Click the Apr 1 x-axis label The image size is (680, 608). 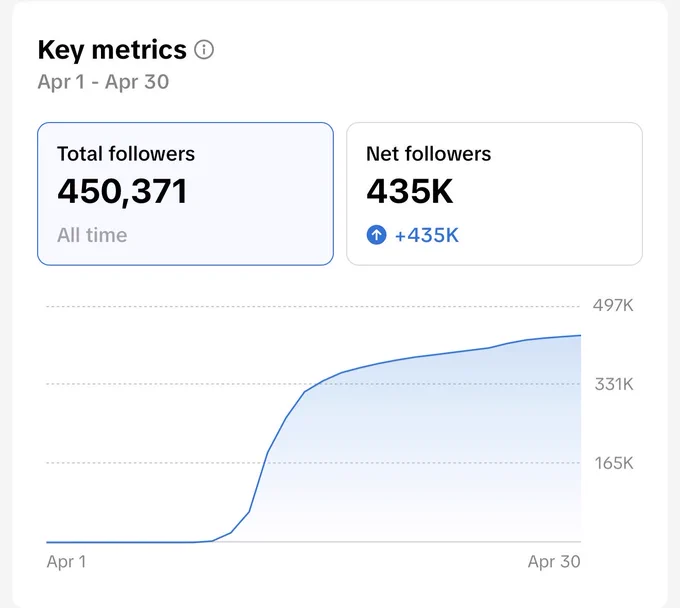[66, 562]
